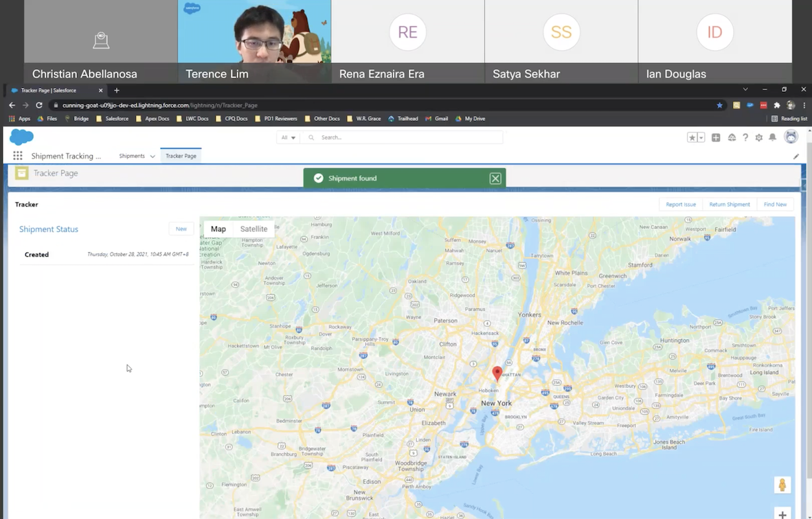Open the My Drive bookmark

(x=470, y=119)
